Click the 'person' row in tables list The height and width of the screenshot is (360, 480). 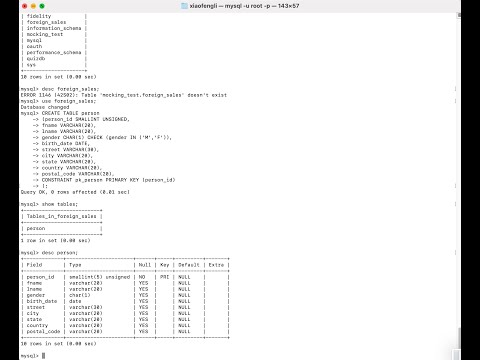36,228
